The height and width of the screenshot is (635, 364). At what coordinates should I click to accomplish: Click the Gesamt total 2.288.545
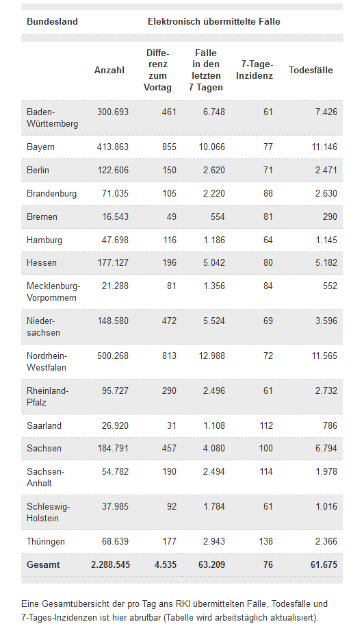click(x=110, y=564)
